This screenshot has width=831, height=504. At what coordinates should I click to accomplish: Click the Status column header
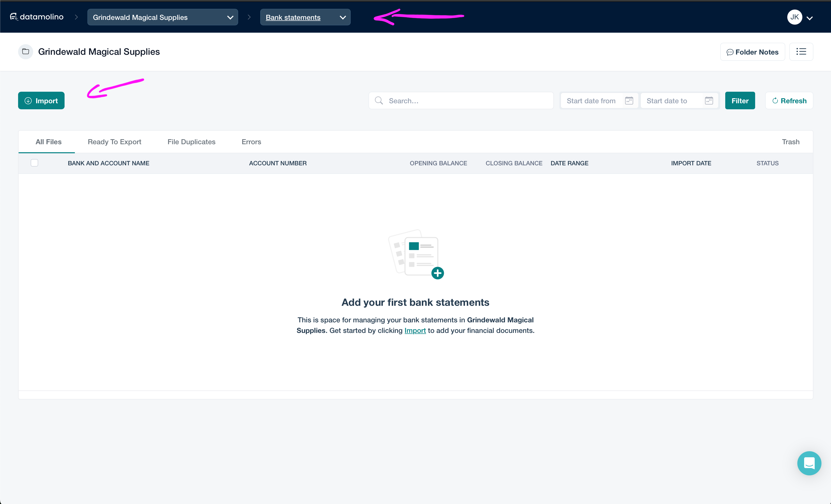[767, 163]
